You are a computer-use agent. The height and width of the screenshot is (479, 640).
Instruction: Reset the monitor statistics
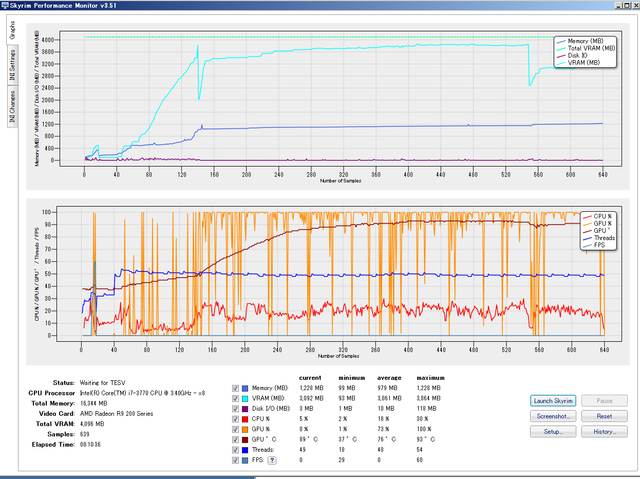tap(604, 416)
